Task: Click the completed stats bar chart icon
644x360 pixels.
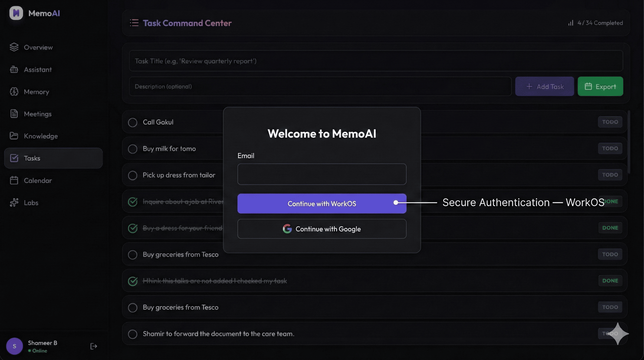Action: pos(571,23)
